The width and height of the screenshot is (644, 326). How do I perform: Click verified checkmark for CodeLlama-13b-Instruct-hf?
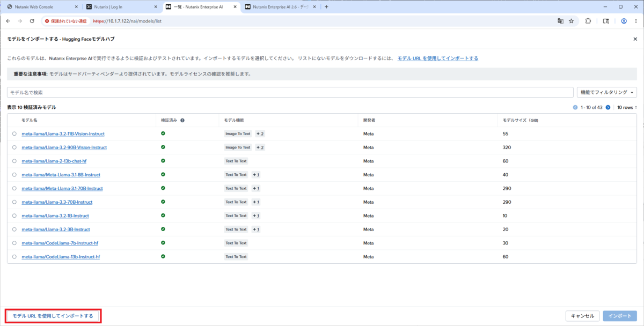pos(163,256)
